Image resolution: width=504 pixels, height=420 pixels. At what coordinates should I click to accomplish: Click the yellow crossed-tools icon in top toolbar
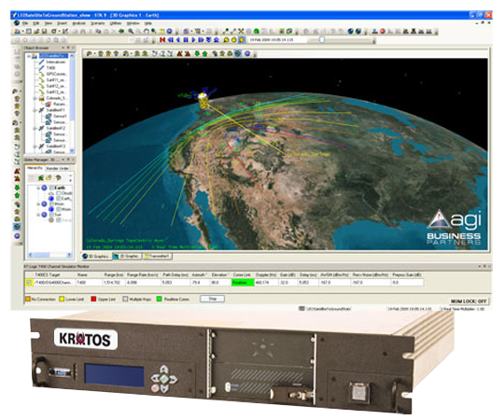(241, 32)
